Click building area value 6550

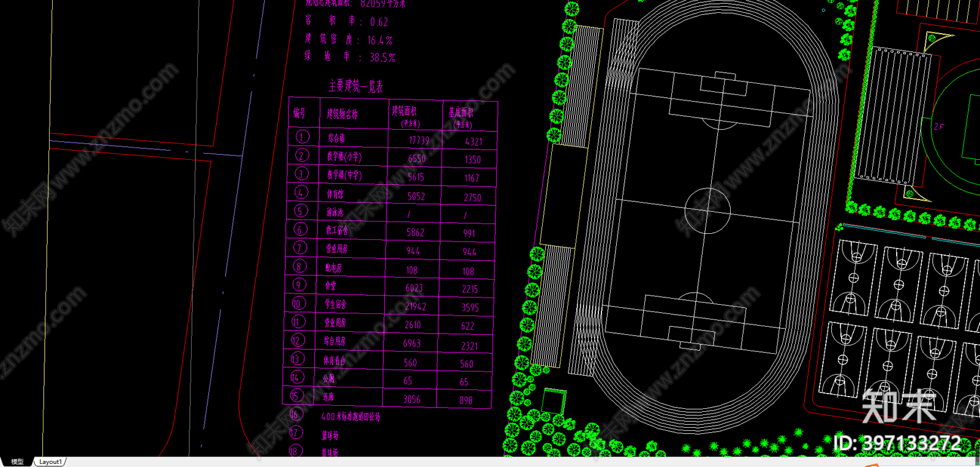pyautogui.click(x=417, y=159)
